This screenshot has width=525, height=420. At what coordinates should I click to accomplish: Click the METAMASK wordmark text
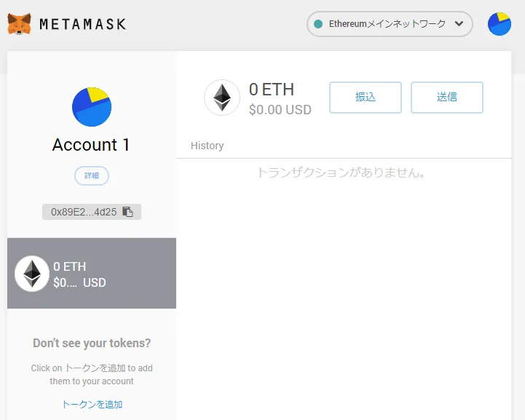tap(83, 24)
